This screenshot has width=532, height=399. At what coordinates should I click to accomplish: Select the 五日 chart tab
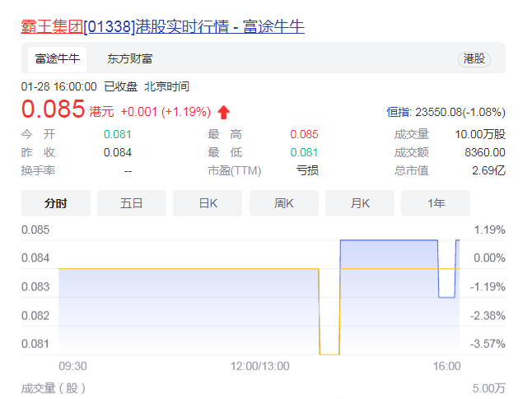132,203
